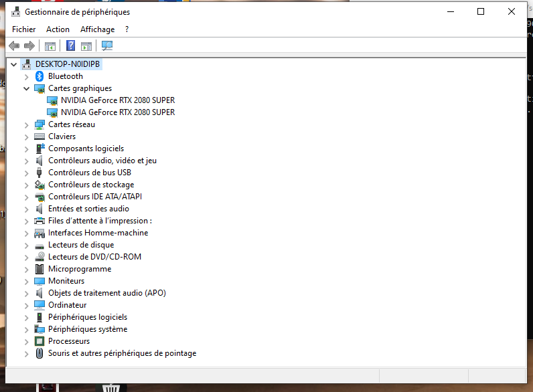Image resolution: width=533 pixels, height=392 pixels.
Task: Select Contrôleurs de stockage label
Action: [91, 185]
